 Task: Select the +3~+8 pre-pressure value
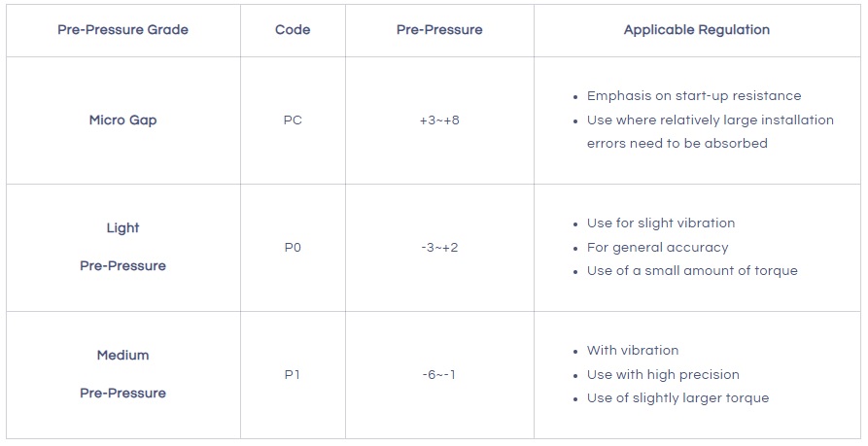coord(439,120)
